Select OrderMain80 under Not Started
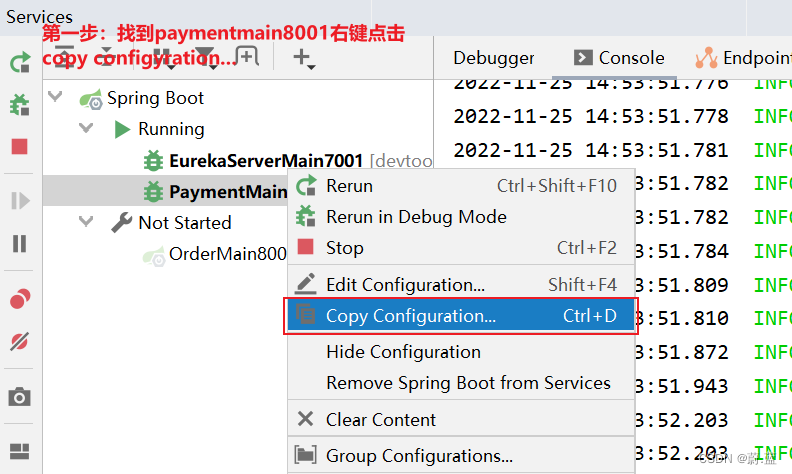Viewport: 792px width, 474px height. [x=227, y=254]
